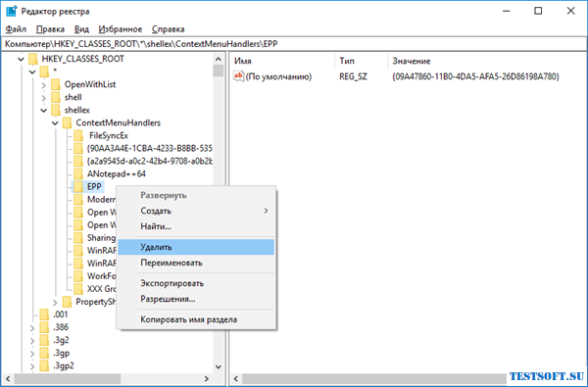Screen dimensions: 588x387
Task: Expand the OpenWithList key
Action: [x=43, y=85]
